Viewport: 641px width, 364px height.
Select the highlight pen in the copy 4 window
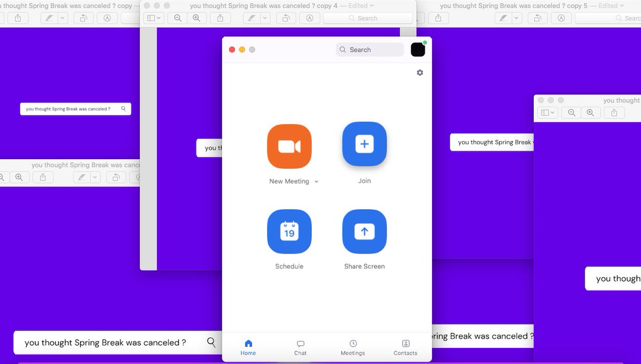pos(251,18)
